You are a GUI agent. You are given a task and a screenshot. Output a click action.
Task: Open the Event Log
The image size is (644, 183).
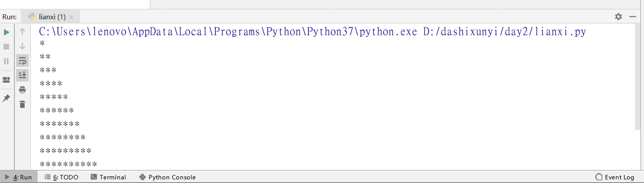coord(615,177)
